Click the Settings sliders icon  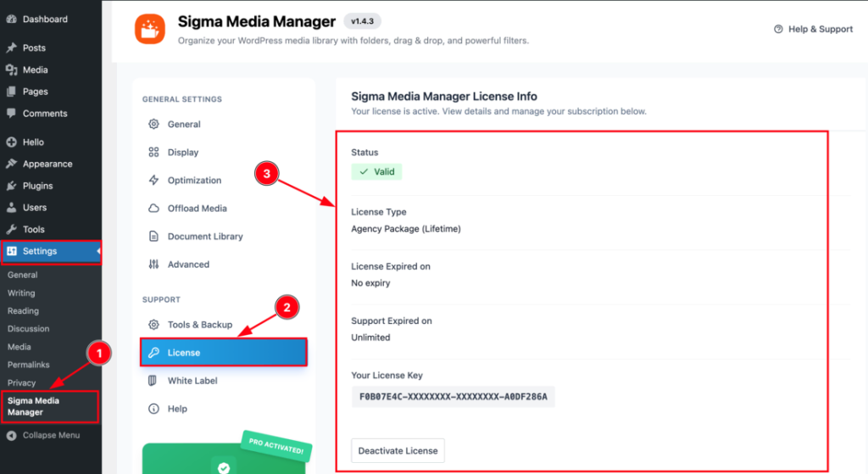point(12,251)
